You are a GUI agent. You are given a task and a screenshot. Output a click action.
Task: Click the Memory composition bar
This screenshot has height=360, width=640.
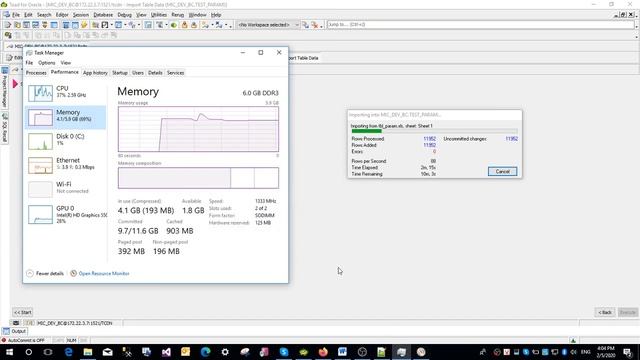tap(198, 178)
